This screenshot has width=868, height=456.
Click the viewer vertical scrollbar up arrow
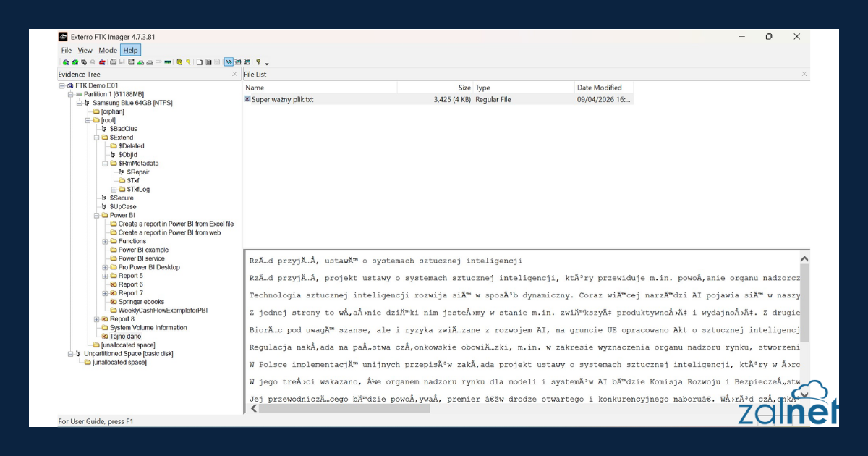coord(804,258)
